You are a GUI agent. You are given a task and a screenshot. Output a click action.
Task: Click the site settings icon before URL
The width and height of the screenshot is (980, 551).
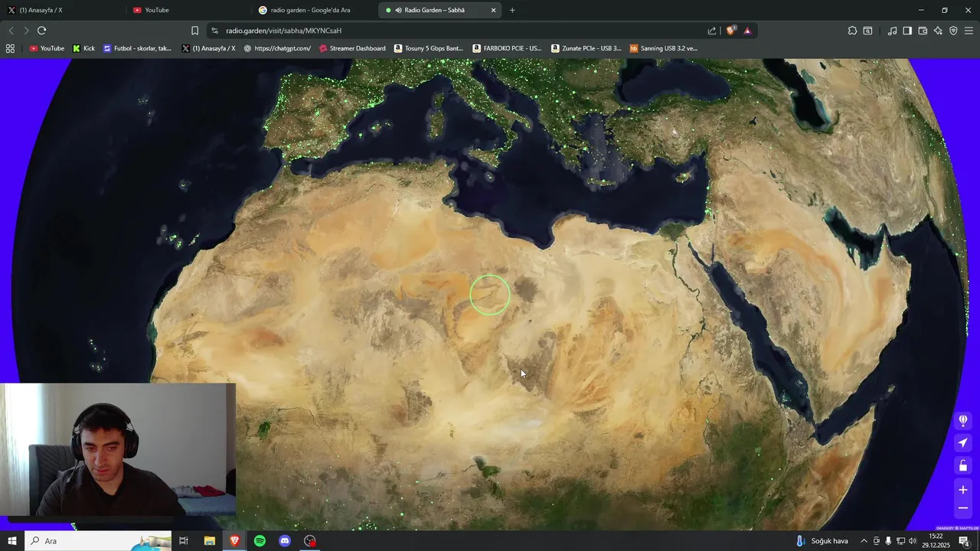(214, 31)
